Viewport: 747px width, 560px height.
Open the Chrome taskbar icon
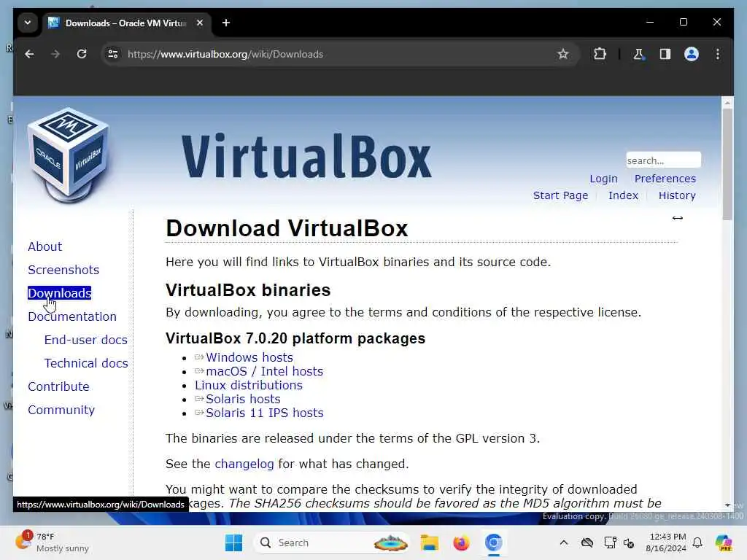[x=494, y=542]
